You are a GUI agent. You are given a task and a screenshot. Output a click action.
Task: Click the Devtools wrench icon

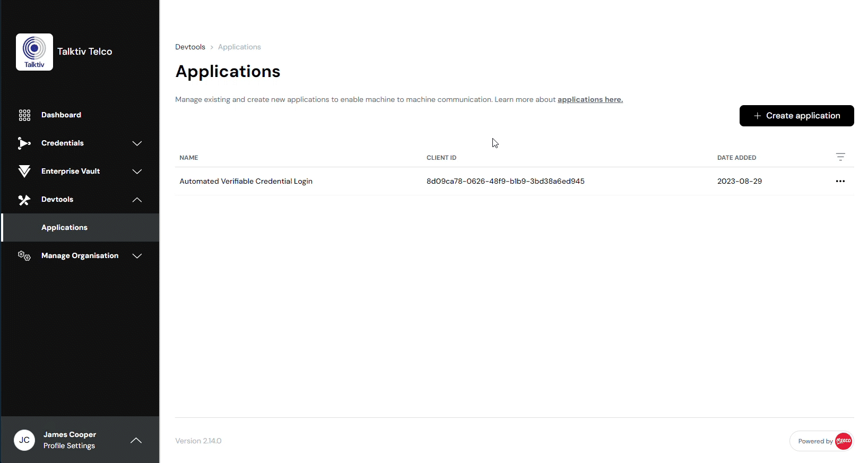click(x=24, y=200)
